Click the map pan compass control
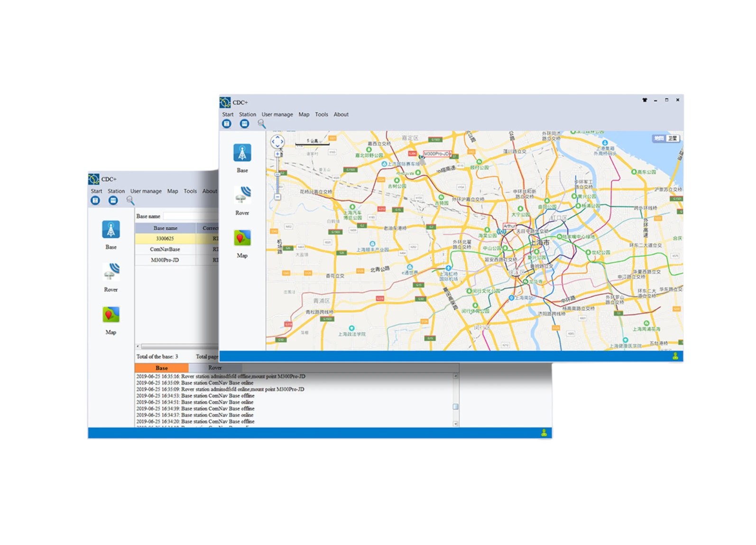756x545 pixels. point(277,141)
